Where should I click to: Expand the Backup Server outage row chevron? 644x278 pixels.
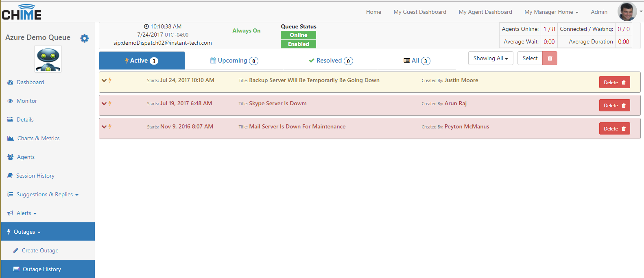coord(104,80)
